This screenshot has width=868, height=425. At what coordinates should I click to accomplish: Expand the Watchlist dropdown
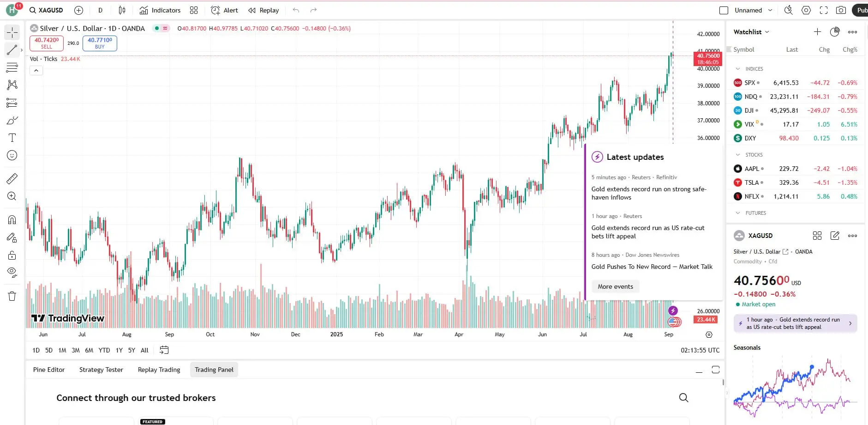[751, 32]
